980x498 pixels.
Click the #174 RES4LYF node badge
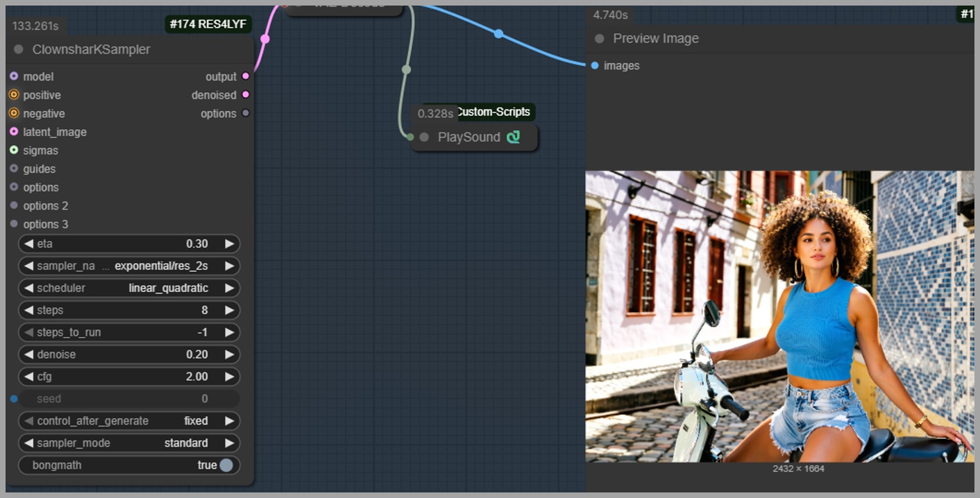tap(208, 25)
